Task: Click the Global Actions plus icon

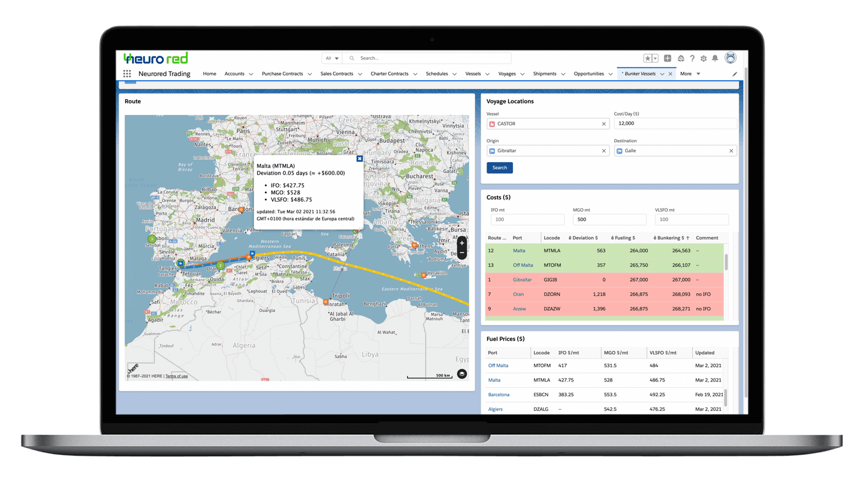Action: pos(667,58)
